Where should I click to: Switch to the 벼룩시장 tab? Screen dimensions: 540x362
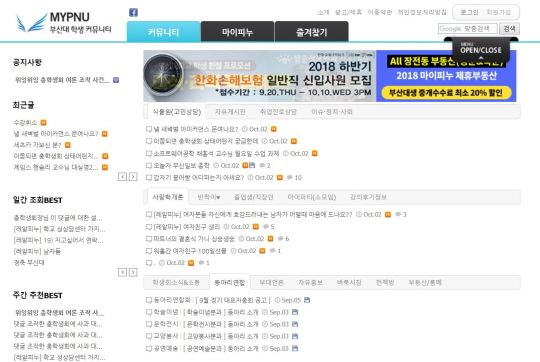coord(349,282)
